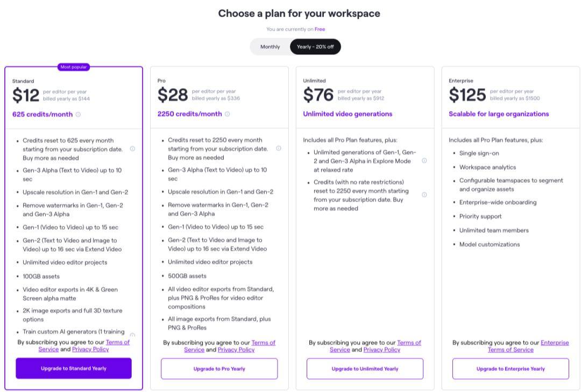Open Terms of Service link under Unlimited plan
The height and width of the screenshot is (392, 581).
[409, 343]
